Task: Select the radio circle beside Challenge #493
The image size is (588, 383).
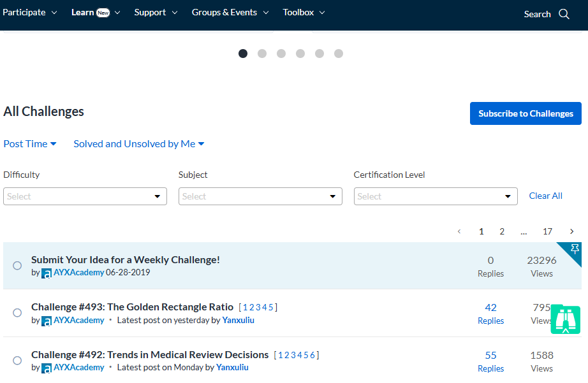Action: pos(17,313)
